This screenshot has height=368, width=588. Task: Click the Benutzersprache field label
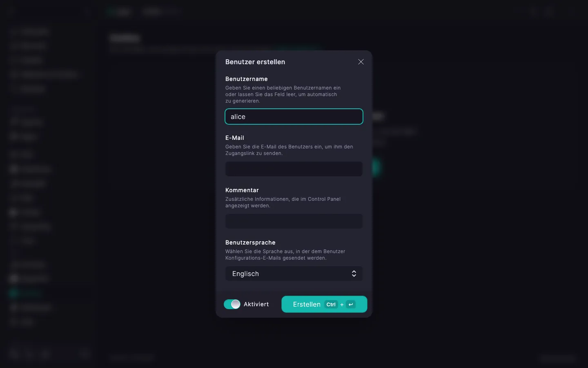coord(250,242)
